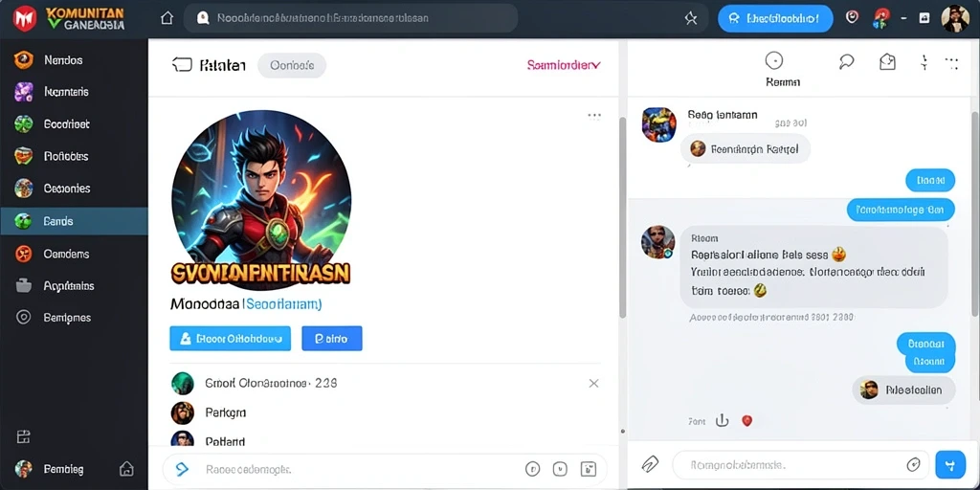Open the three-dots menu above profile image
This screenshot has height=490, width=980.
(594, 116)
